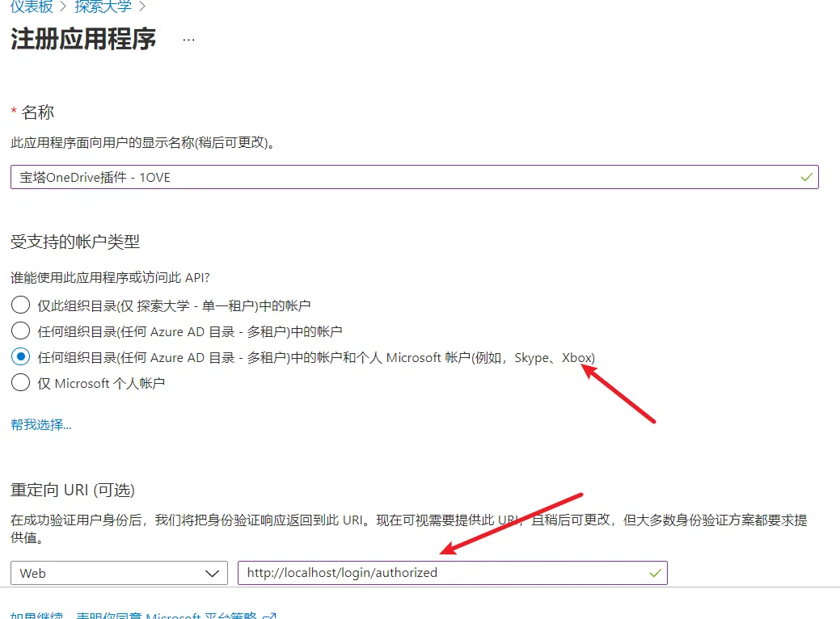Click the text 谁能使用此应用程序或访问此 API?
This screenshot has height=619, width=840.
point(110,277)
